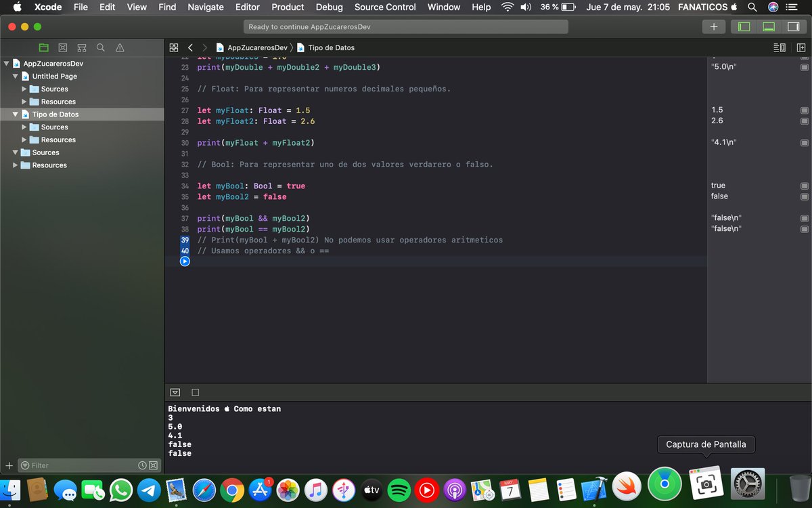
Task: Collapse the AppZucarerosDev playground root
Action: coord(7,63)
